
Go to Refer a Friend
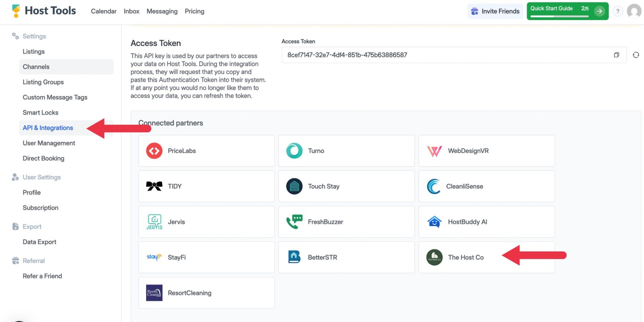(42, 276)
